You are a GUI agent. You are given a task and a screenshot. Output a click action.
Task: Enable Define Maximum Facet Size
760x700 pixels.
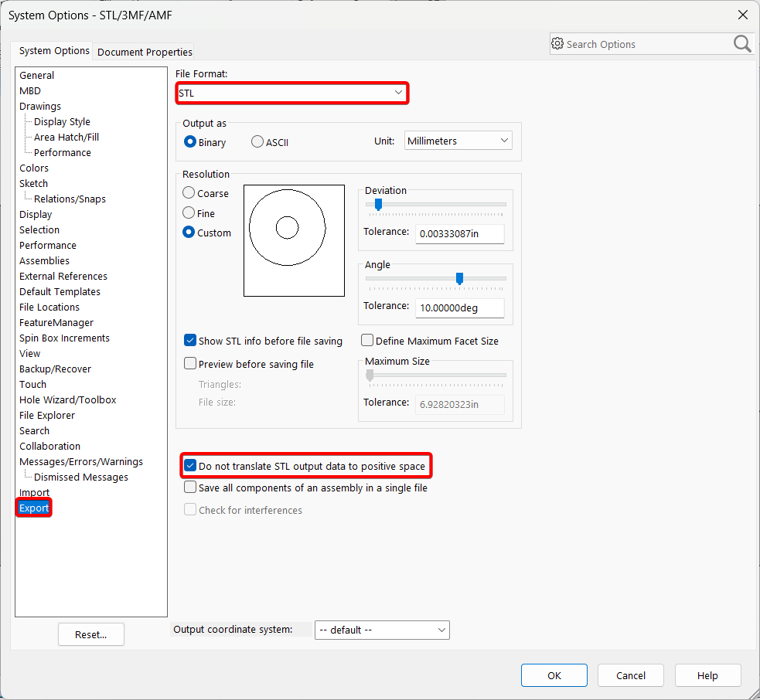tap(367, 341)
